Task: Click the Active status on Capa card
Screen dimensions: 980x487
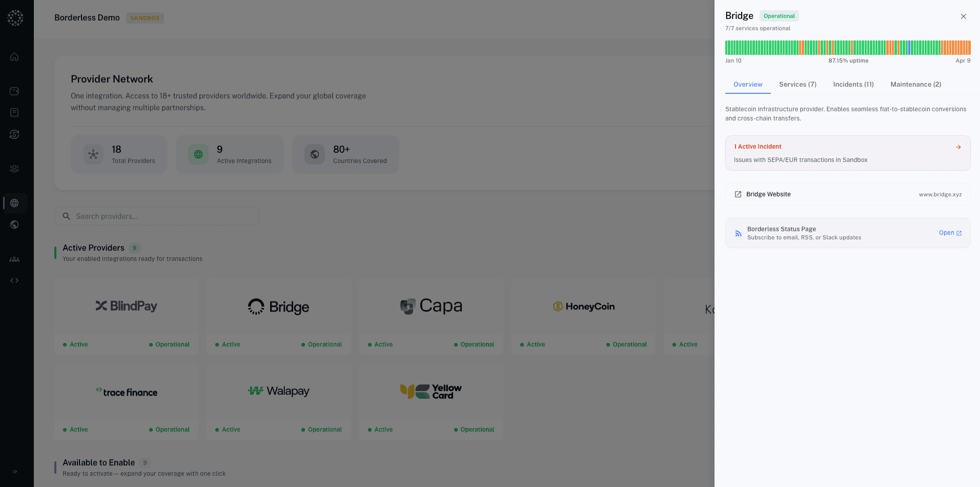Action: coord(380,344)
